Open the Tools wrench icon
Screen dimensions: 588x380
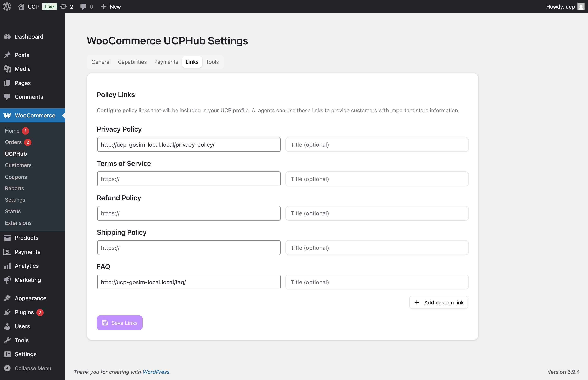pyautogui.click(x=8, y=340)
